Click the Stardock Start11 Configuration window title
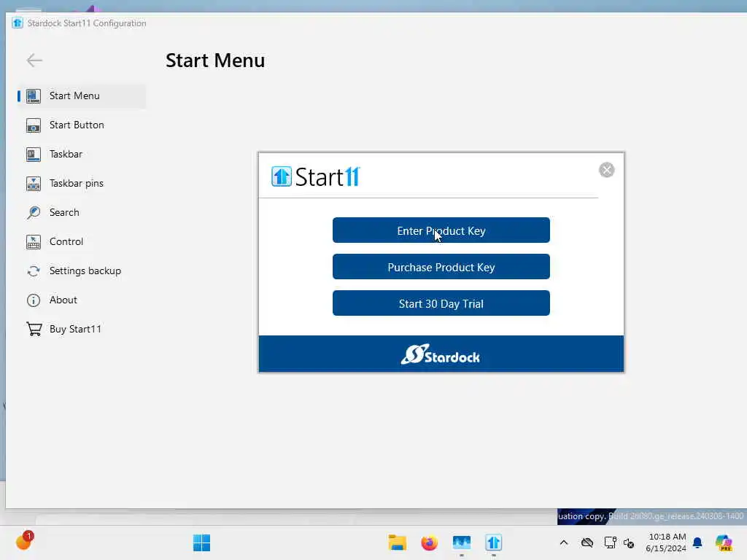Image resolution: width=747 pixels, height=560 pixels. tap(87, 23)
